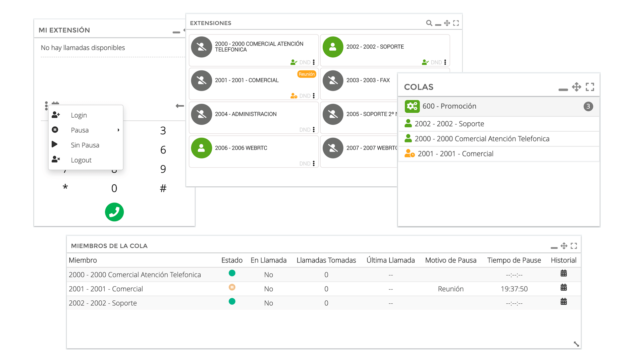Click green avatar of 2002 Soporte
This screenshot has height=362, width=644.
tap(333, 47)
